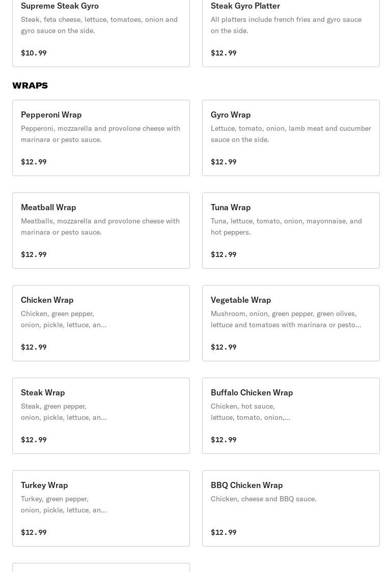The image size is (392, 572).
Task: Pick the BBQ Chicken Wrap item
Action: pyautogui.click(x=291, y=508)
